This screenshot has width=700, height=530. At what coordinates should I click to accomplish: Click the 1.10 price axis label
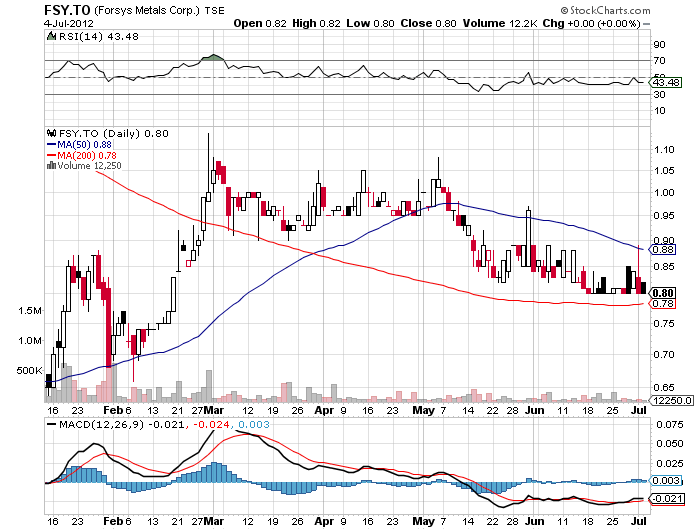tap(664, 150)
